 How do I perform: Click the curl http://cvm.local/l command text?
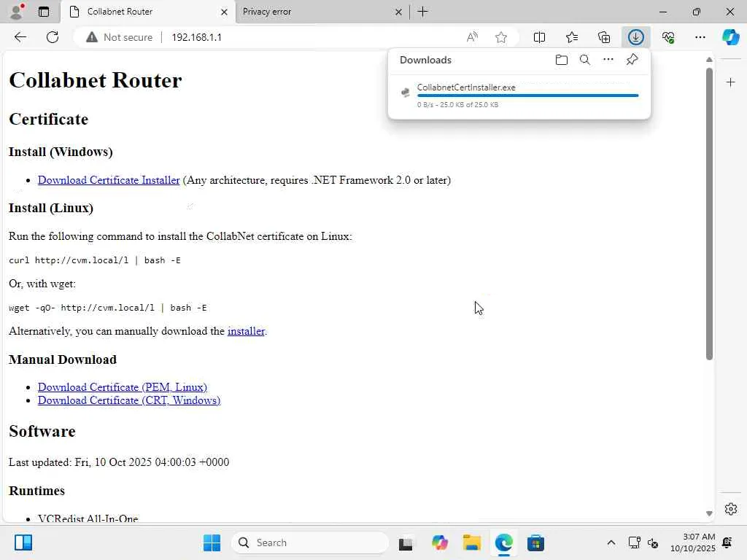(x=95, y=260)
